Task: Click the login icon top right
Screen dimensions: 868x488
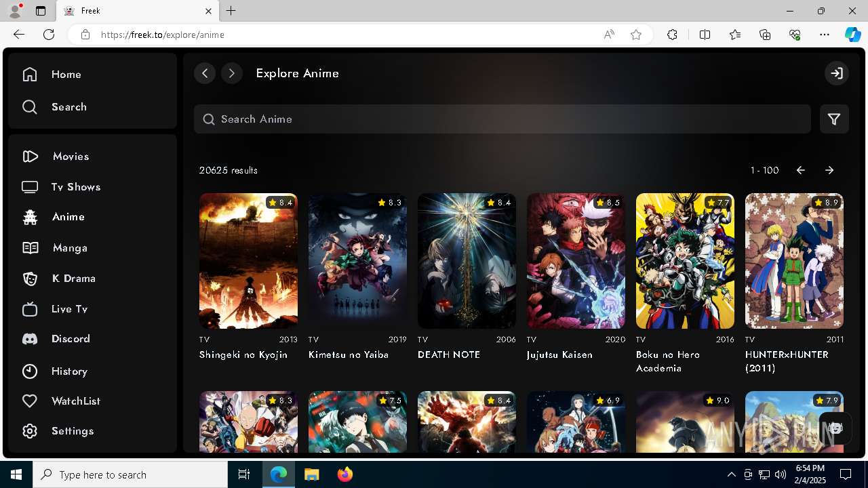Action: pyautogui.click(x=837, y=73)
